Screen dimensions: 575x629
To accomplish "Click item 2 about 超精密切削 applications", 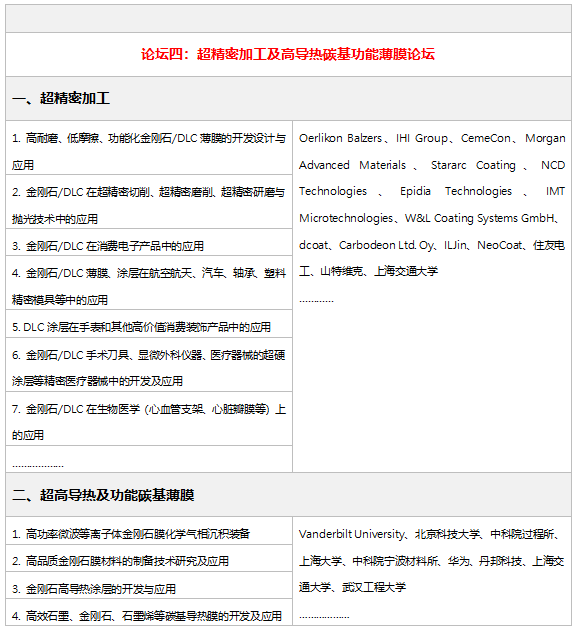I will 149,202.
